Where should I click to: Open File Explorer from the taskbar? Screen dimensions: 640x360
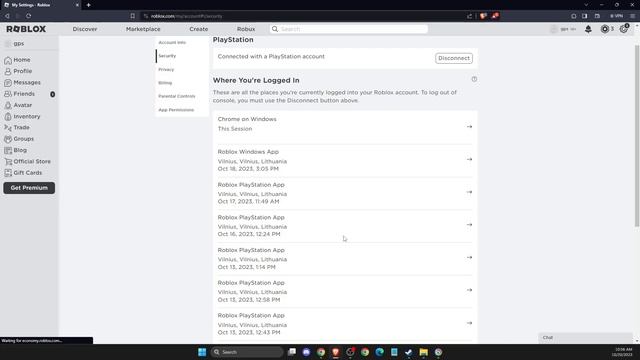click(x=424, y=352)
